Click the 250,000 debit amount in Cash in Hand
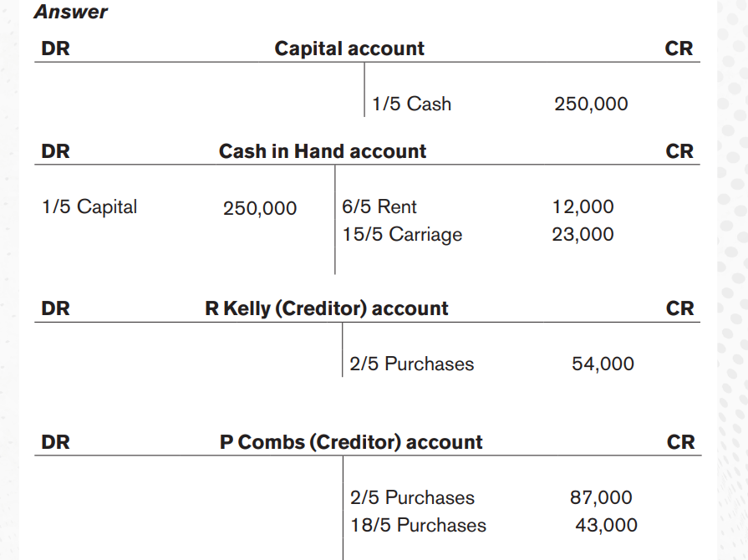 click(260, 208)
